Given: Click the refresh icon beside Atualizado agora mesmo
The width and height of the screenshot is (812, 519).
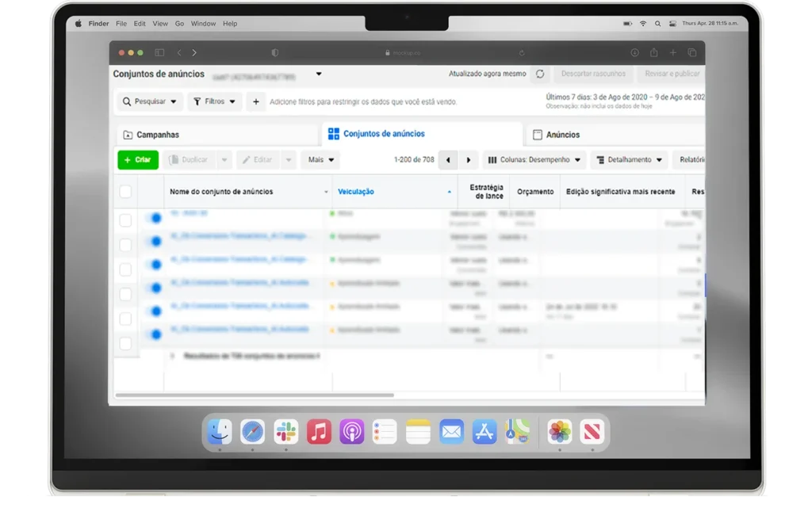Looking at the screenshot, I should pos(540,74).
